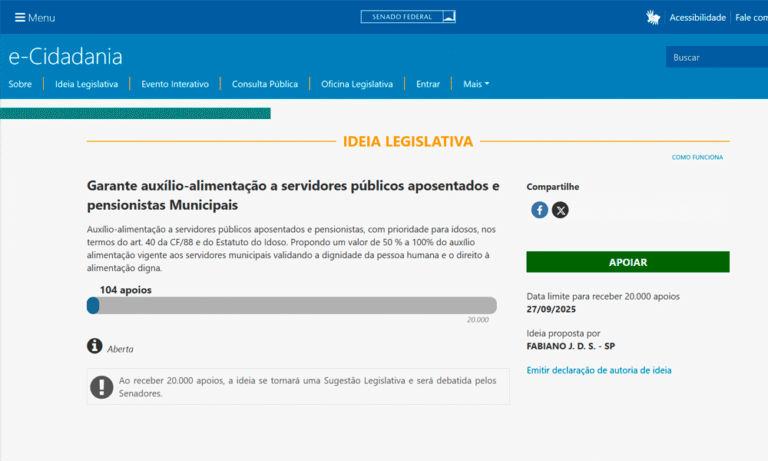Click the idea title Garante auxílio-alimentação
The width and height of the screenshot is (768, 461).
tap(293, 195)
